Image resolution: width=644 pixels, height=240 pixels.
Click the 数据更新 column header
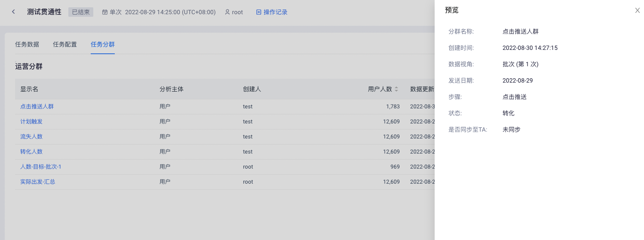click(422, 89)
